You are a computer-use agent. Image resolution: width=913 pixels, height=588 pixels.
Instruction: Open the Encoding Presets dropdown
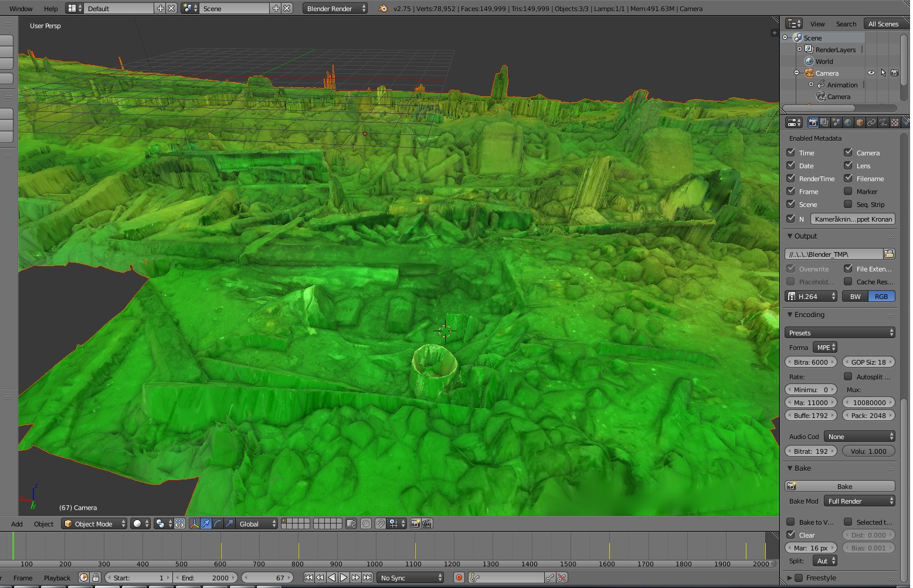pyautogui.click(x=840, y=332)
